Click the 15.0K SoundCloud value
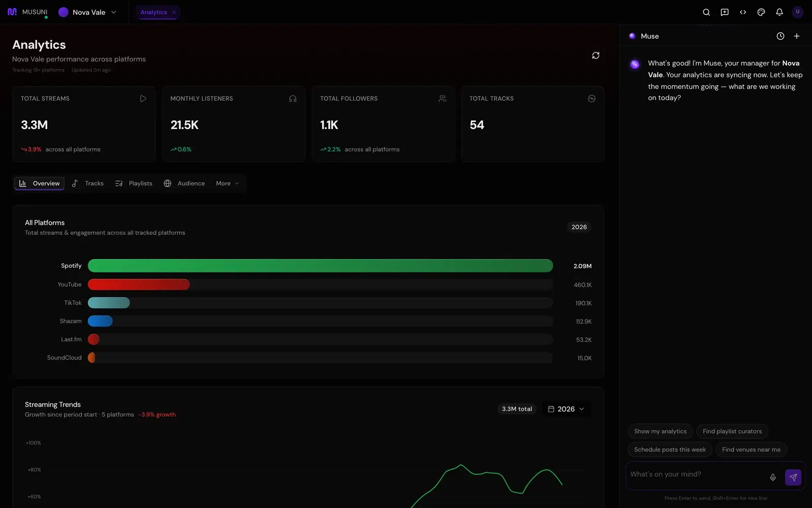Screen dimensions: 812x508 [584, 358]
